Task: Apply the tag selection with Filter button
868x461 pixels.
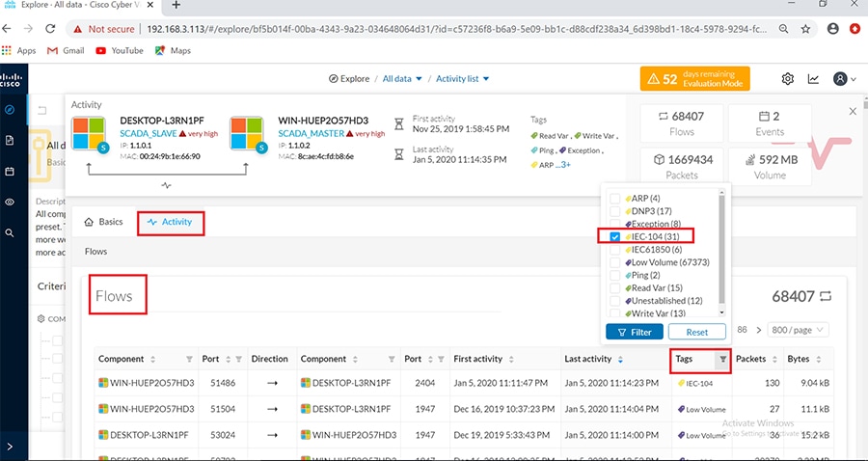Action: tap(635, 332)
